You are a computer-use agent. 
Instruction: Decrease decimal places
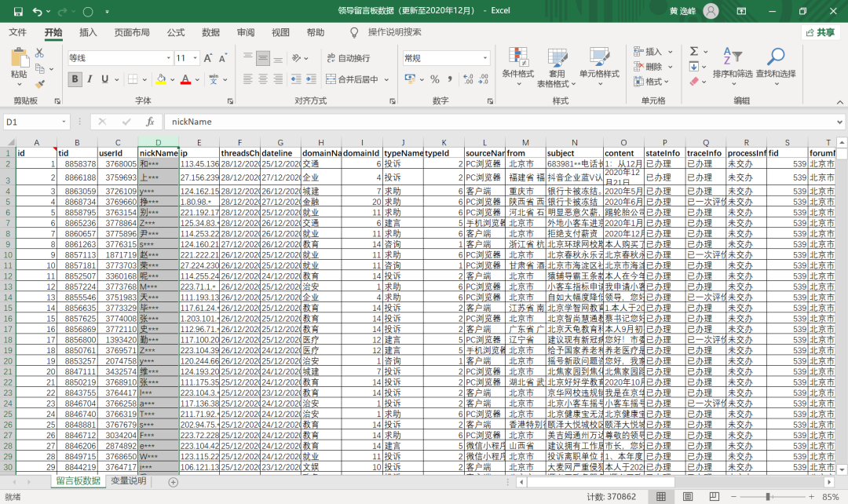pos(484,79)
